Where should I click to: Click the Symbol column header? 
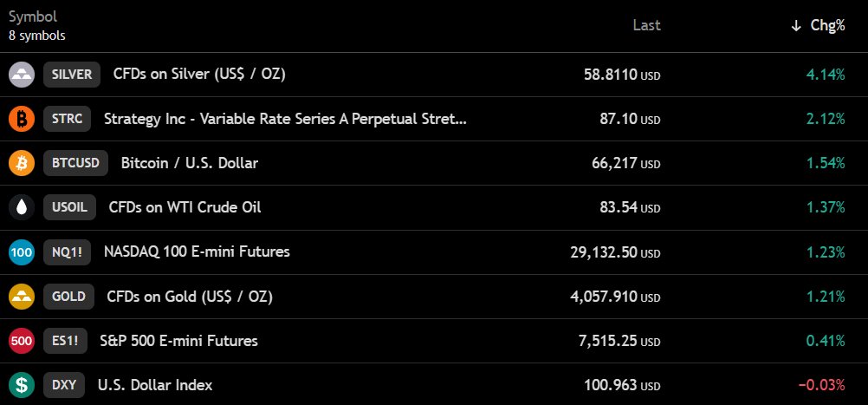(x=33, y=16)
